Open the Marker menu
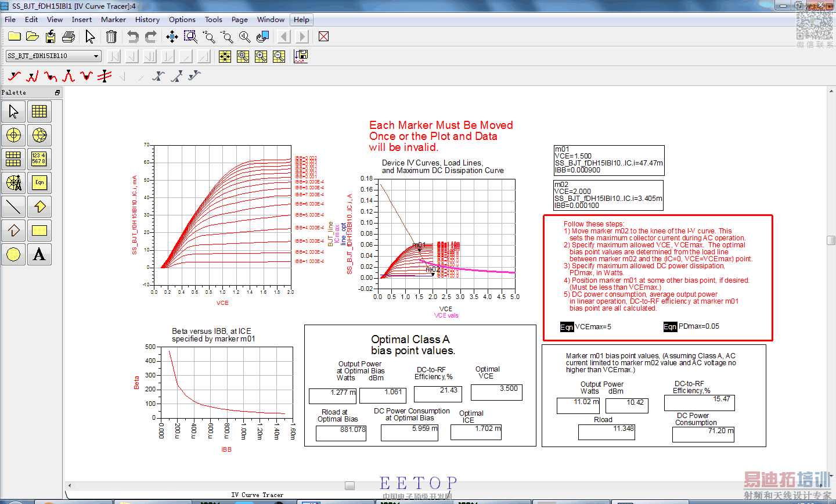836x504 pixels. [x=113, y=19]
